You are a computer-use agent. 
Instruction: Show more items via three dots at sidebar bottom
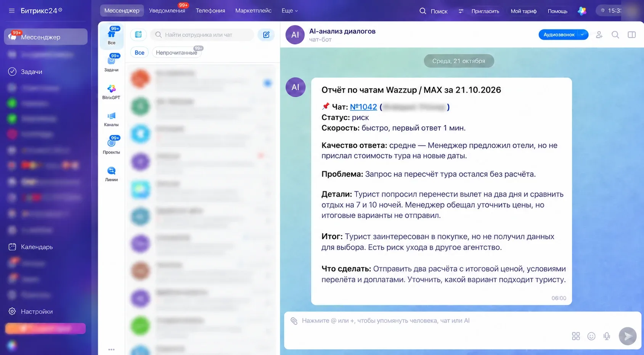click(x=111, y=349)
